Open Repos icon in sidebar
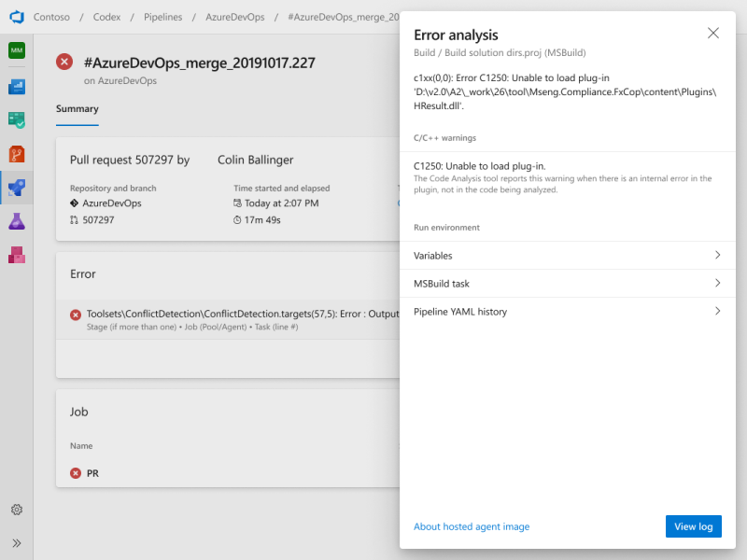 tap(16, 154)
